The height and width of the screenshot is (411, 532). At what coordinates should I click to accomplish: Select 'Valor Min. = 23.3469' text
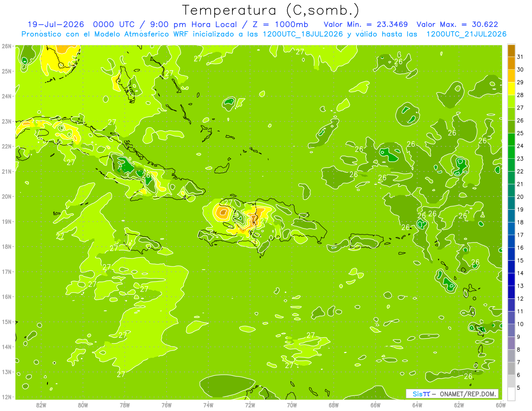[x=366, y=24]
